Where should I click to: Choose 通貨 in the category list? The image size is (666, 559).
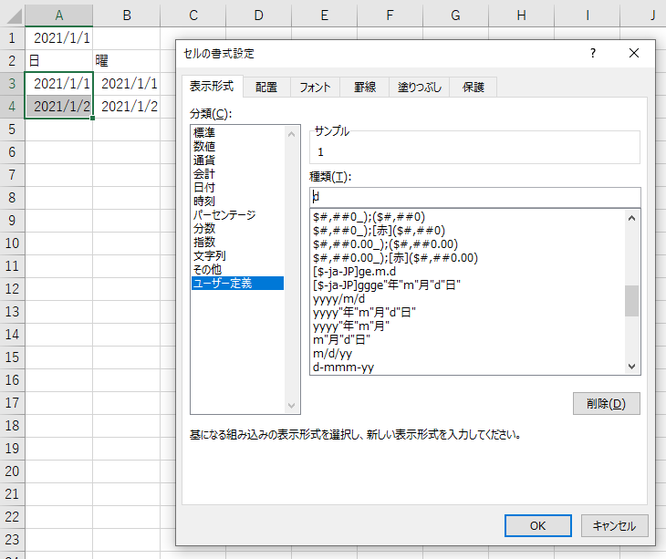[x=204, y=160]
